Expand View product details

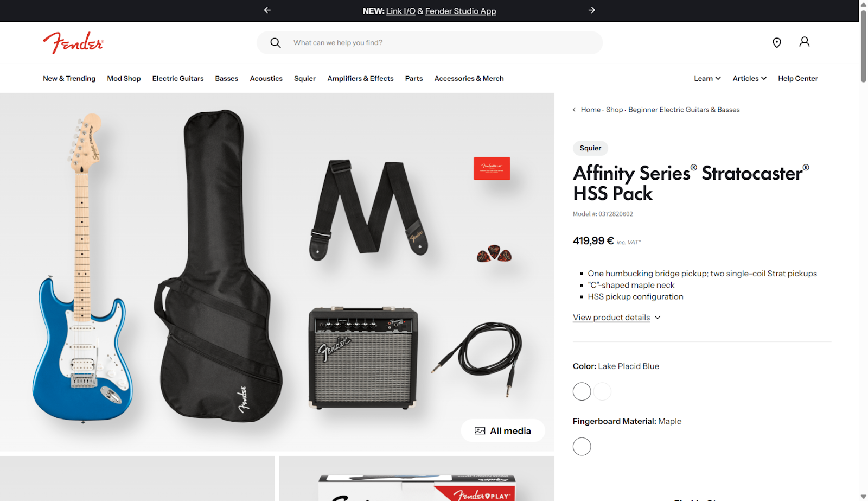(x=617, y=318)
